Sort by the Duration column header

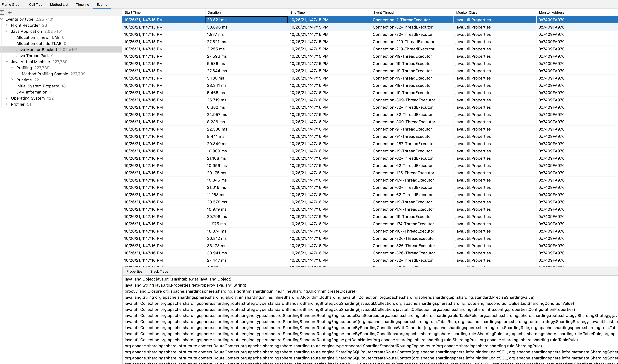(x=214, y=12)
